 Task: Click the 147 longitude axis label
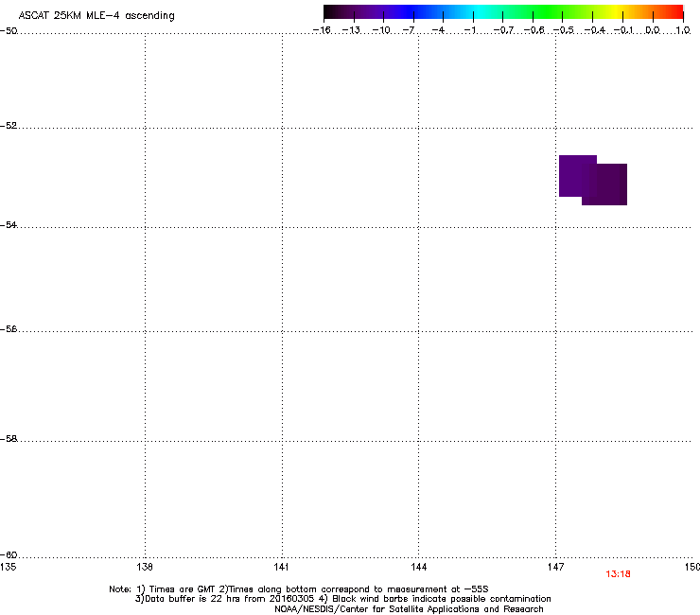(x=555, y=567)
